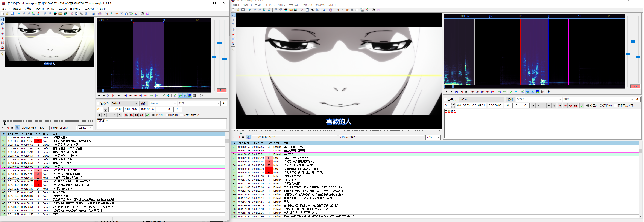The image size is (644, 222).
Task: Click the \t tag icon in left window
Action: coord(148,14)
